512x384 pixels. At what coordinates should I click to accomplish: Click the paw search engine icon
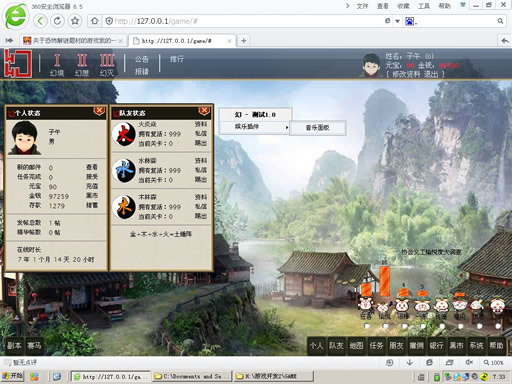[410, 21]
